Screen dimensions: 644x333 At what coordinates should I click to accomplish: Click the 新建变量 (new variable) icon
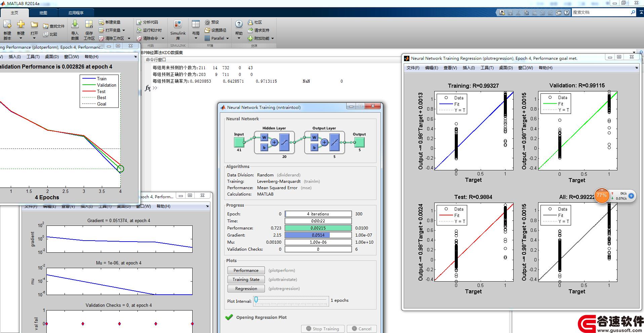(x=102, y=22)
